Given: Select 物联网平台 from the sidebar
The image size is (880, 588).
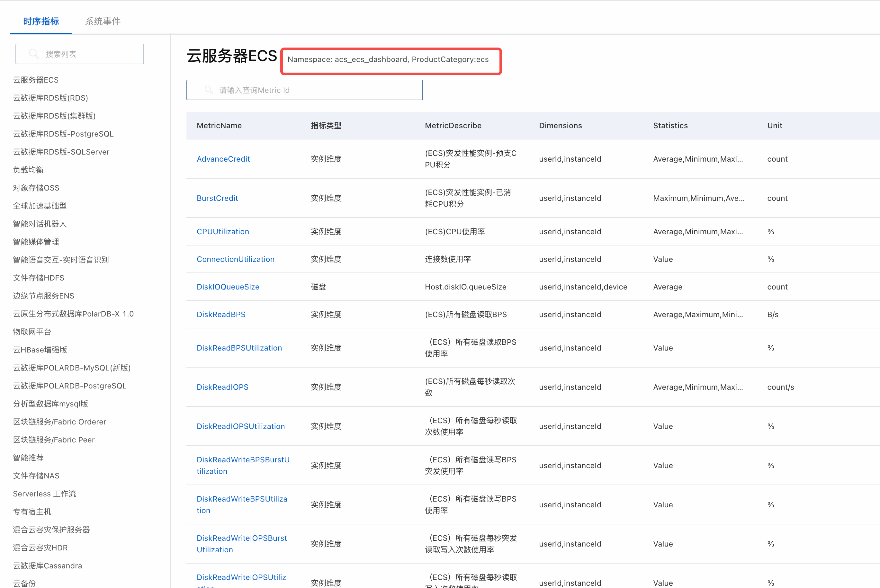Looking at the screenshot, I should pos(32,332).
